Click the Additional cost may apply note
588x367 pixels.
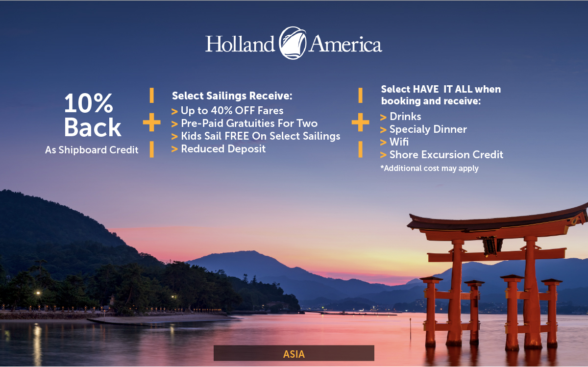coord(429,169)
